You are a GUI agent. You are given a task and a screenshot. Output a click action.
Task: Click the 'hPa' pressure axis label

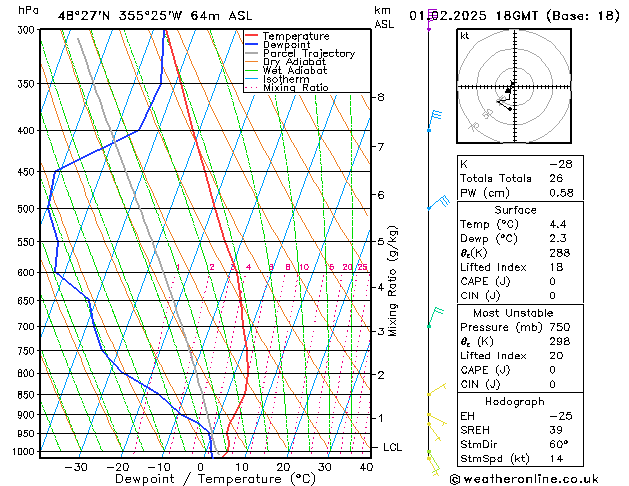28,10
